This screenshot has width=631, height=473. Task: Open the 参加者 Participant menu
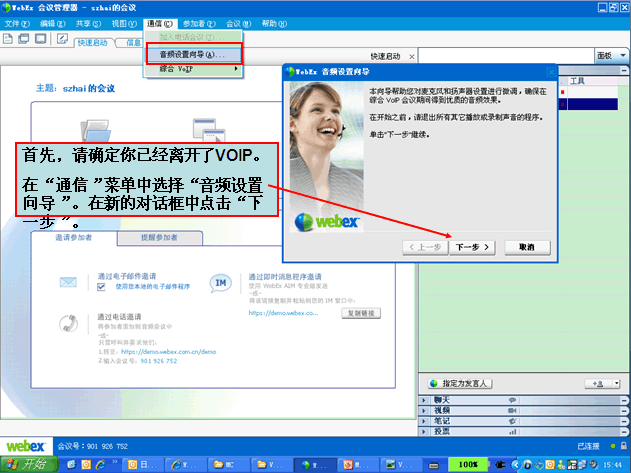pos(199,24)
